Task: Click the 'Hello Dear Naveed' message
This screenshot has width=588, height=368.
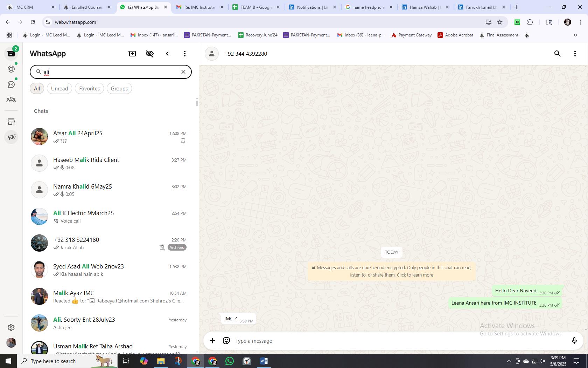Action: (x=527, y=291)
